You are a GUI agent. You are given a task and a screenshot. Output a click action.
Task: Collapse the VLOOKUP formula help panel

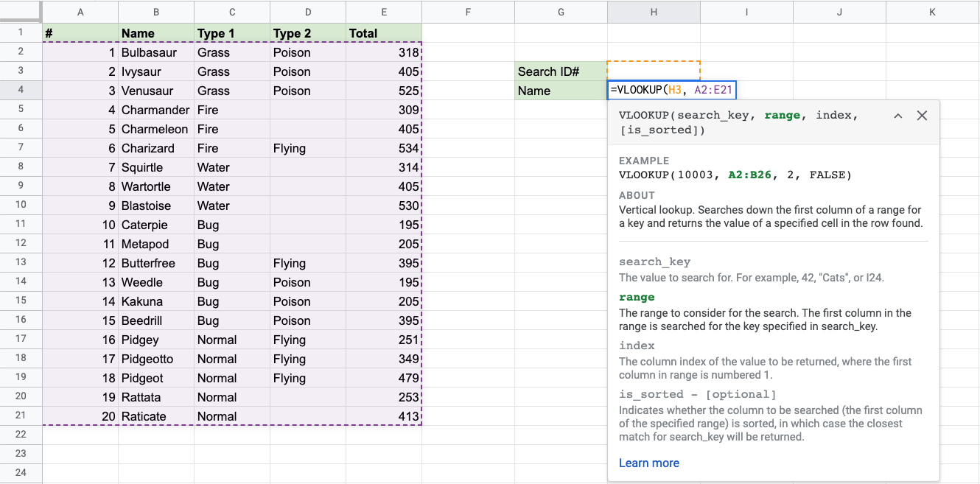[x=897, y=116]
